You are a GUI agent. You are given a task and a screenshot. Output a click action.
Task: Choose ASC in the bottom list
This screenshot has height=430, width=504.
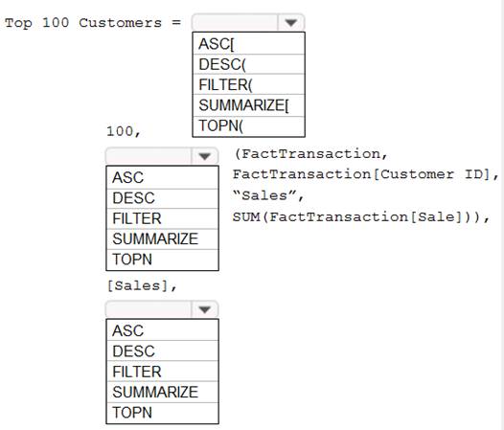click(162, 330)
